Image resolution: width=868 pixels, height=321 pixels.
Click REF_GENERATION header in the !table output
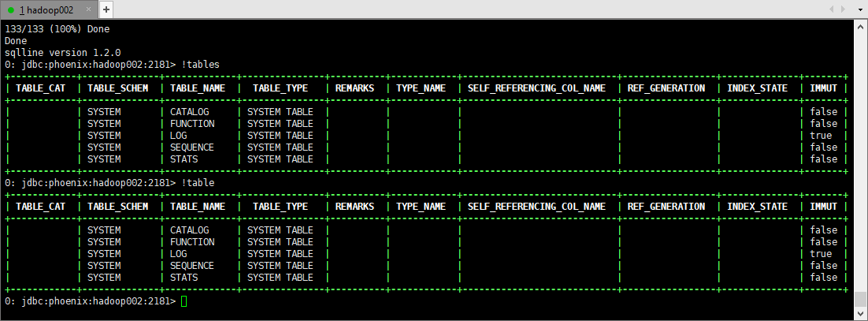(x=666, y=207)
